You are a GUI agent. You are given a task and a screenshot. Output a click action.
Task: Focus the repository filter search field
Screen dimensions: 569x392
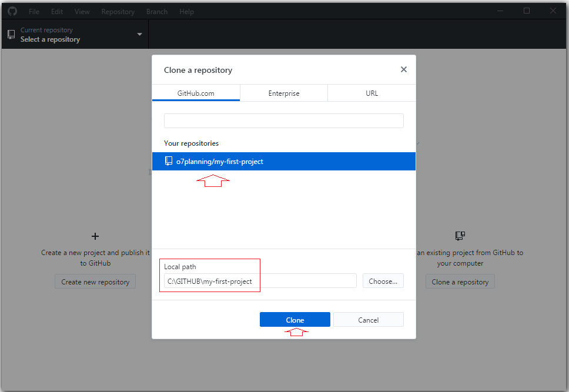pos(284,121)
